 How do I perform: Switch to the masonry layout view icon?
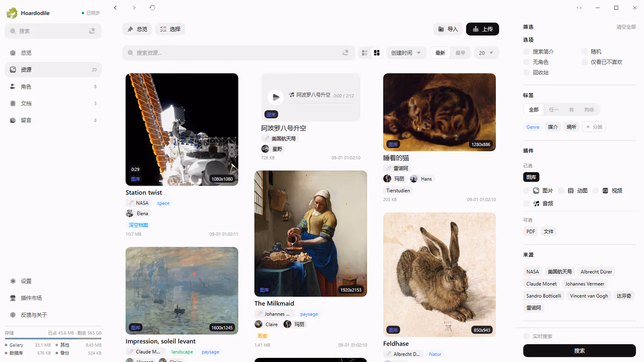point(377,53)
